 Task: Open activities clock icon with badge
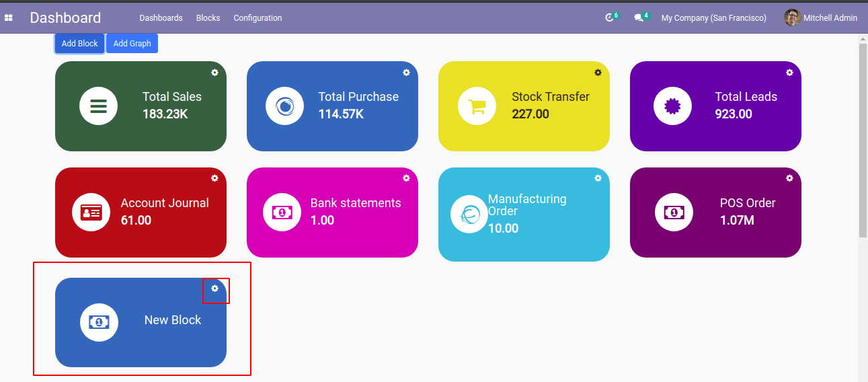click(x=610, y=18)
